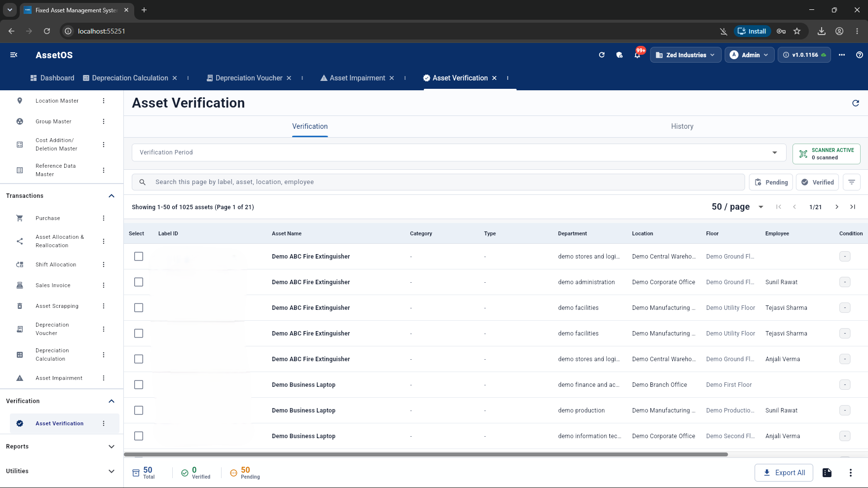Check the demo information tech laptop checkbox
The width and height of the screenshot is (868, 488).
point(139,436)
